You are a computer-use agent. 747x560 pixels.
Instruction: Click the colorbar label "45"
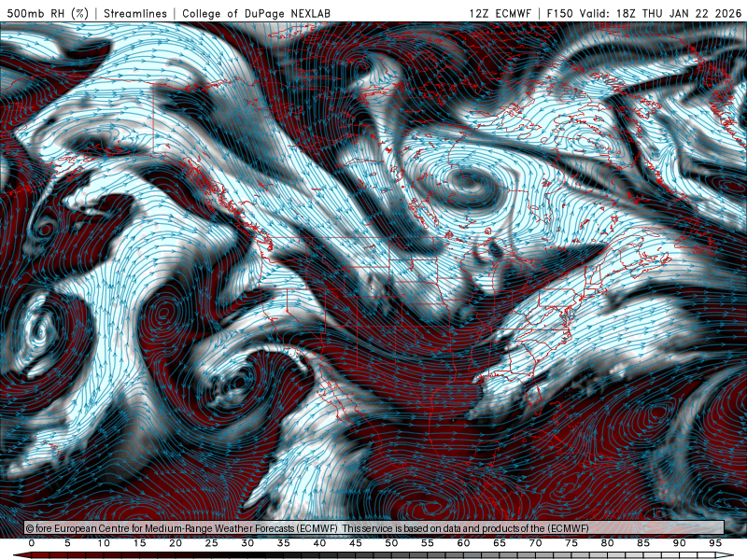(x=356, y=543)
